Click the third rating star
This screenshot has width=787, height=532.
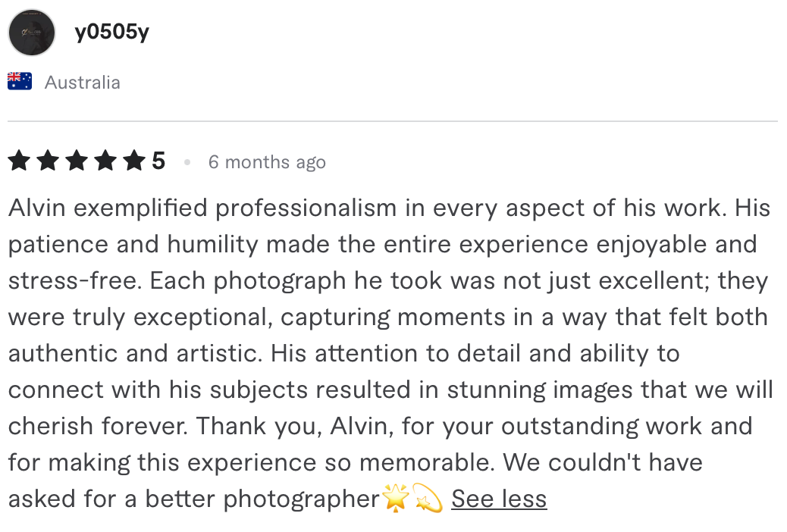click(x=77, y=161)
